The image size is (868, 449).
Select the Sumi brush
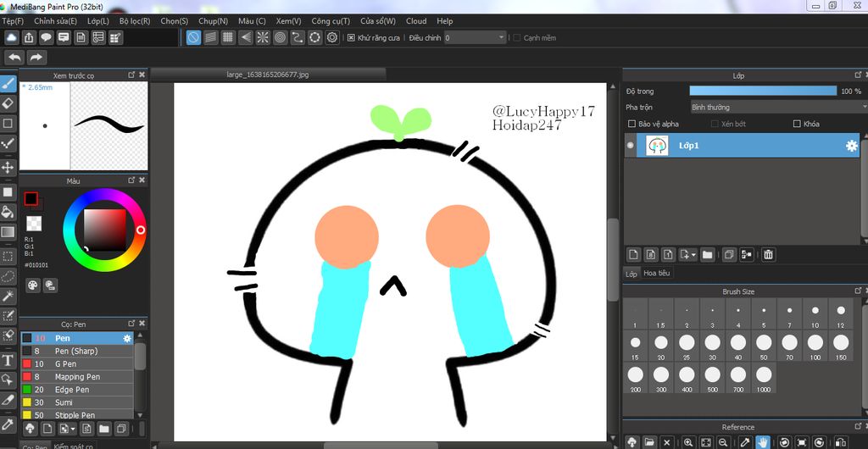(x=77, y=402)
